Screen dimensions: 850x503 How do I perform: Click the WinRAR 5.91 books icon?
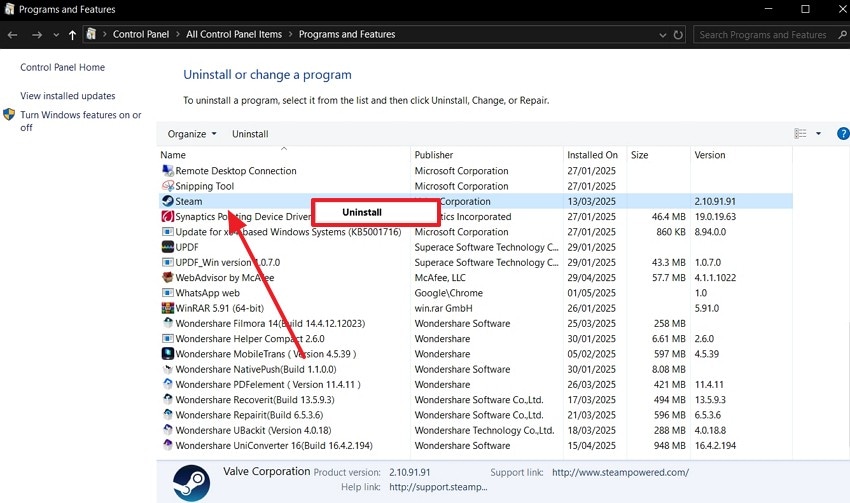pyautogui.click(x=168, y=308)
